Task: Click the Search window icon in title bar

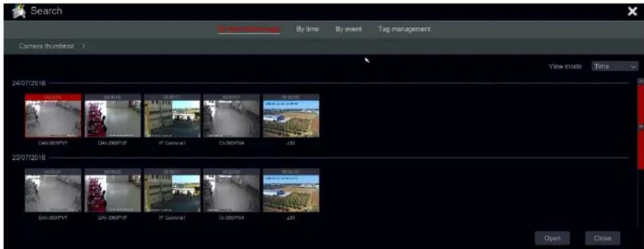Action: [20, 10]
